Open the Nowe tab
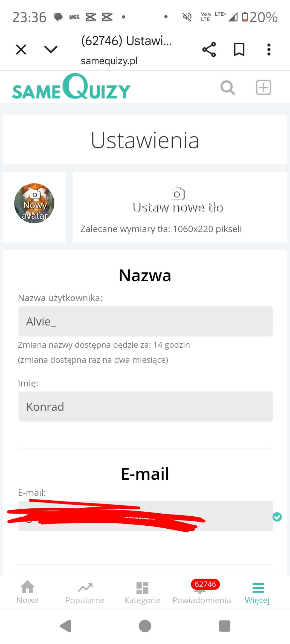Viewport: 290px width, 644px height. (28, 592)
